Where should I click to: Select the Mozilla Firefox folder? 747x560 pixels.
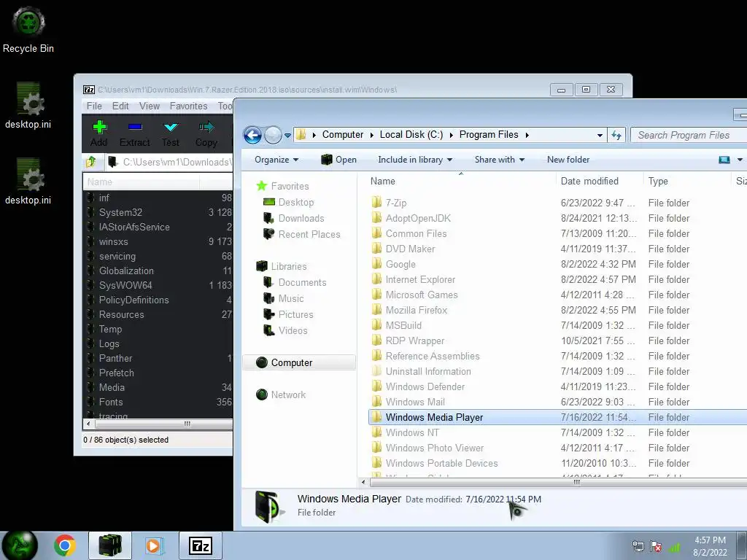(x=417, y=310)
